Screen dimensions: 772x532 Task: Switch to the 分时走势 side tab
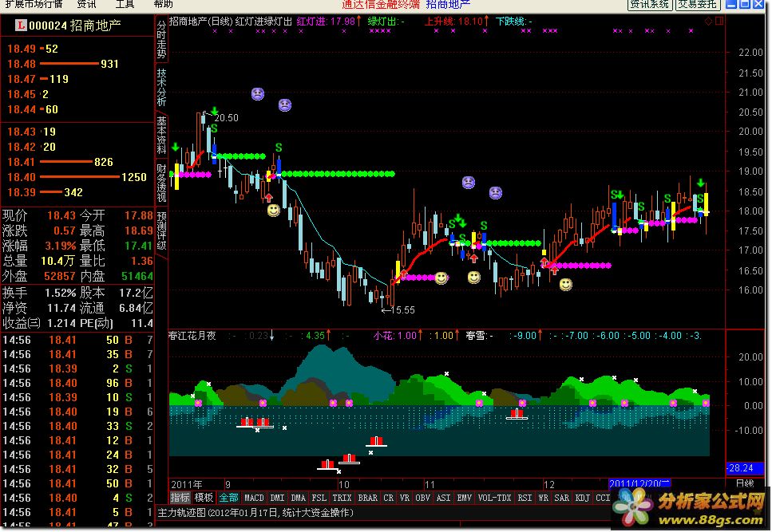tap(161, 39)
